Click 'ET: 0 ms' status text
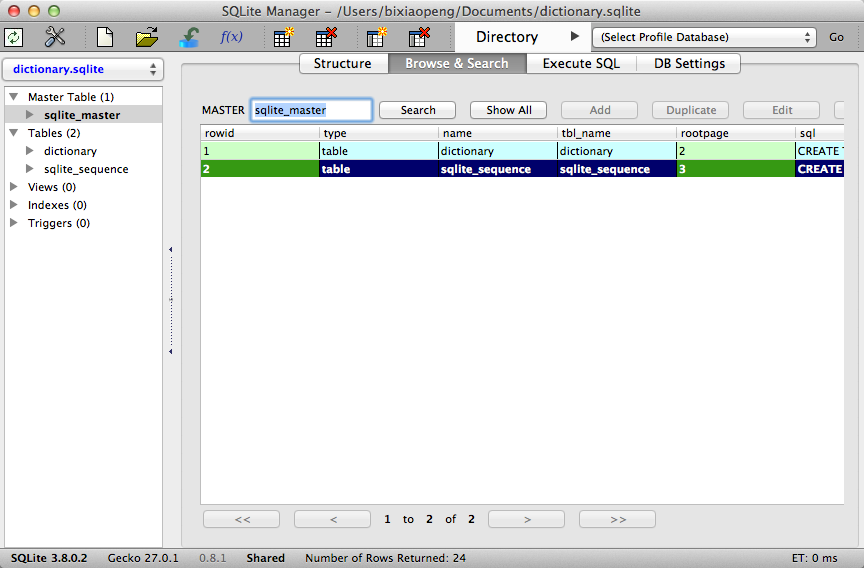This screenshot has height=568, width=864. point(814,558)
